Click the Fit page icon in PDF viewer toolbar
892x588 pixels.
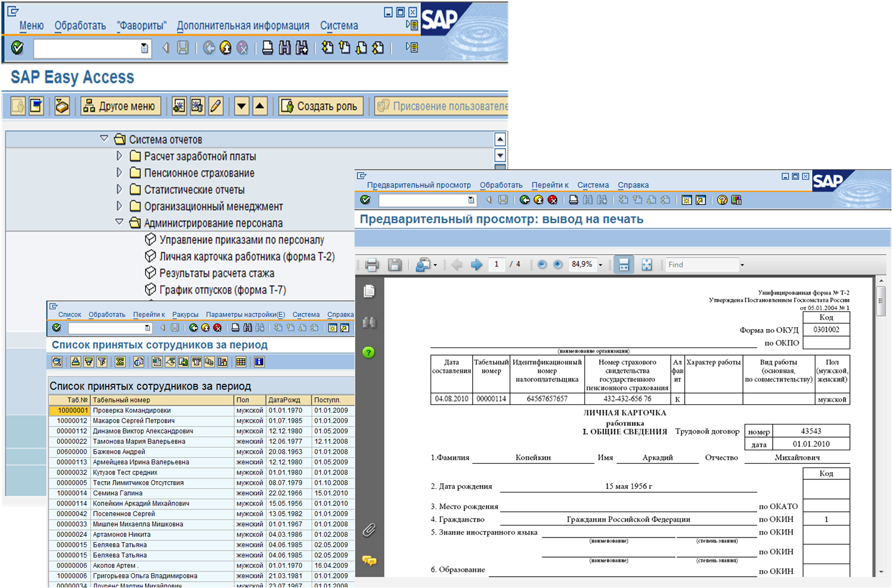647,265
